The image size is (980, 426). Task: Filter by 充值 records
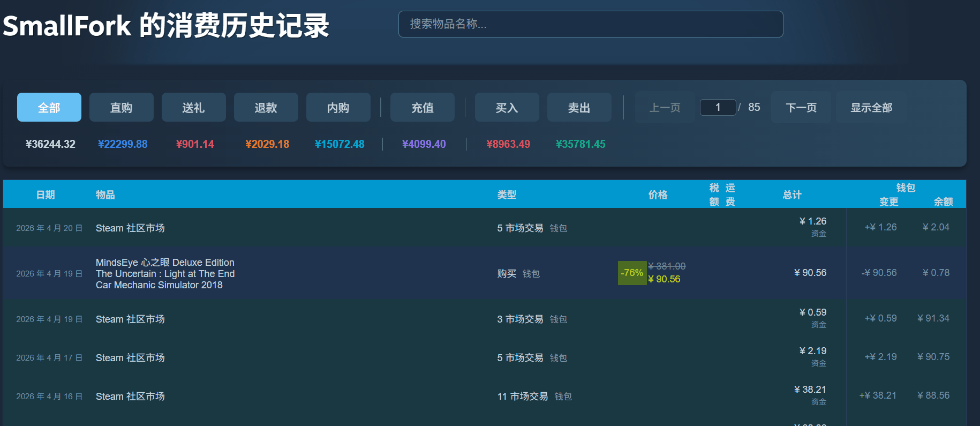pyautogui.click(x=422, y=108)
